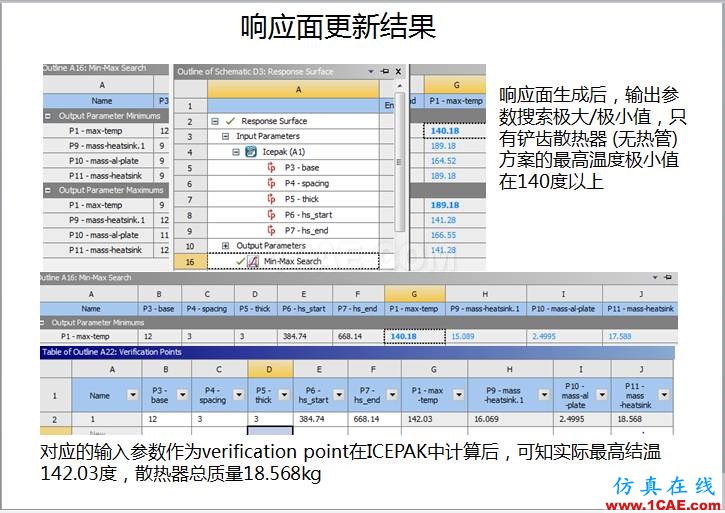Open the P11 - mass-heatsink column filter dropdown

pyautogui.click(x=664, y=395)
